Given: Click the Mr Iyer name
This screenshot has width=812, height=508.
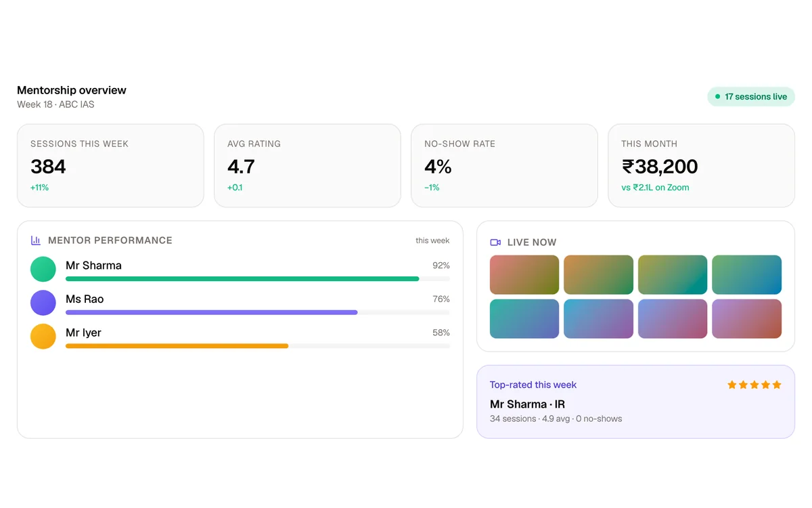Looking at the screenshot, I should pyautogui.click(x=83, y=333).
